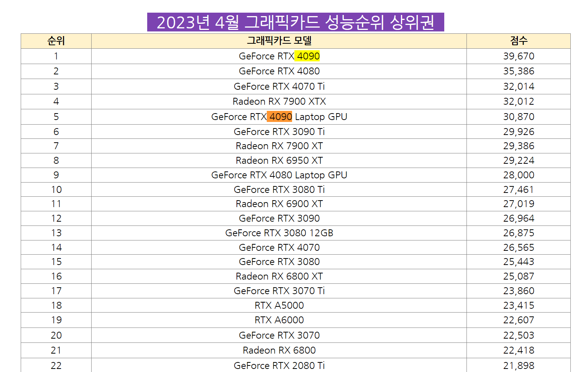
Task: Select the GeForce RTX 3080 12GB cell
Action: pyautogui.click(x=279, y=233)
